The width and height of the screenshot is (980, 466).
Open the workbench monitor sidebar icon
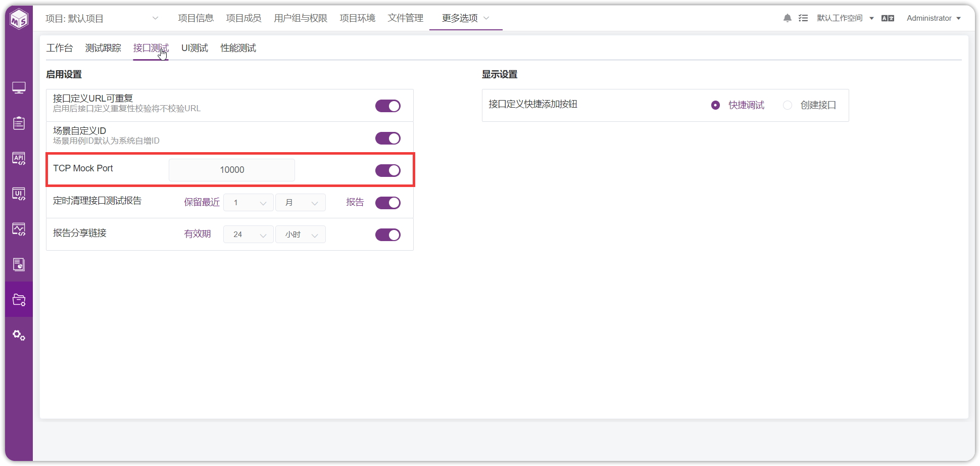(x=19, y=88)
